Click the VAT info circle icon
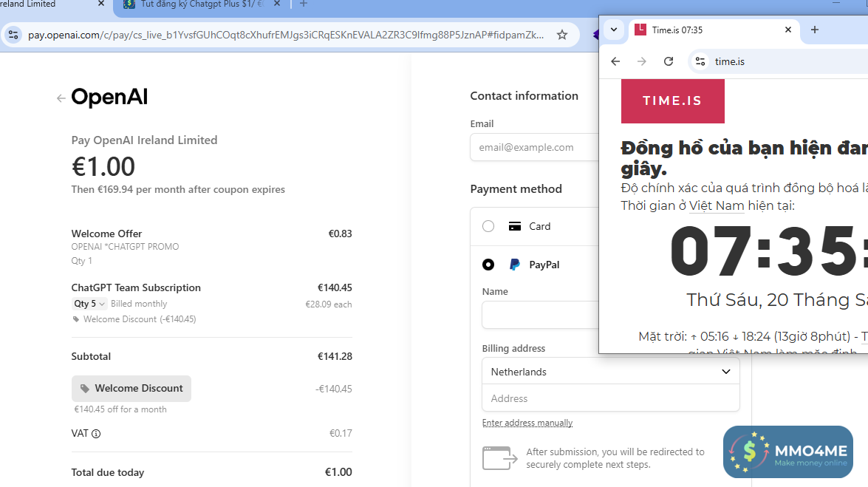868x487 pixels. 96,434
